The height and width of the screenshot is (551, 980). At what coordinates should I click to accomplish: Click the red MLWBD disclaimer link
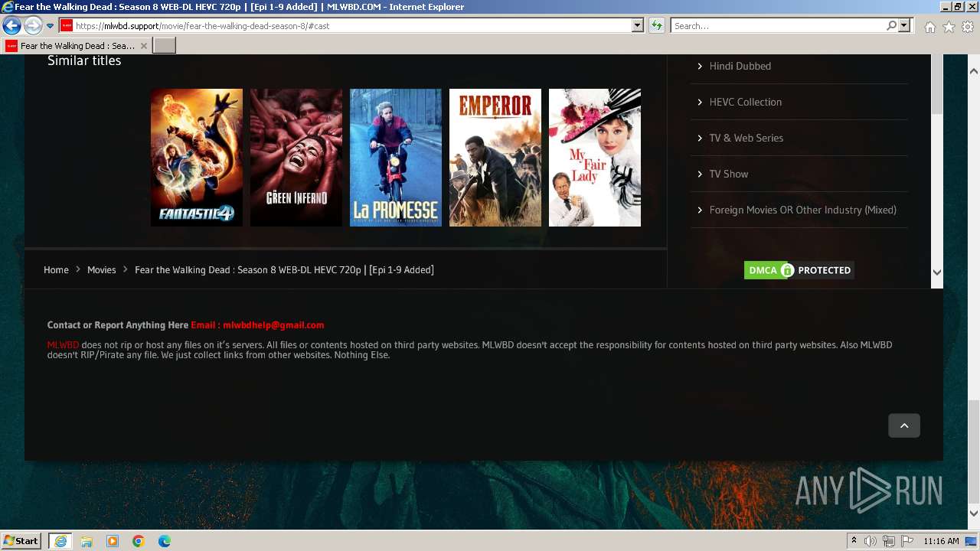pos(63,345)
